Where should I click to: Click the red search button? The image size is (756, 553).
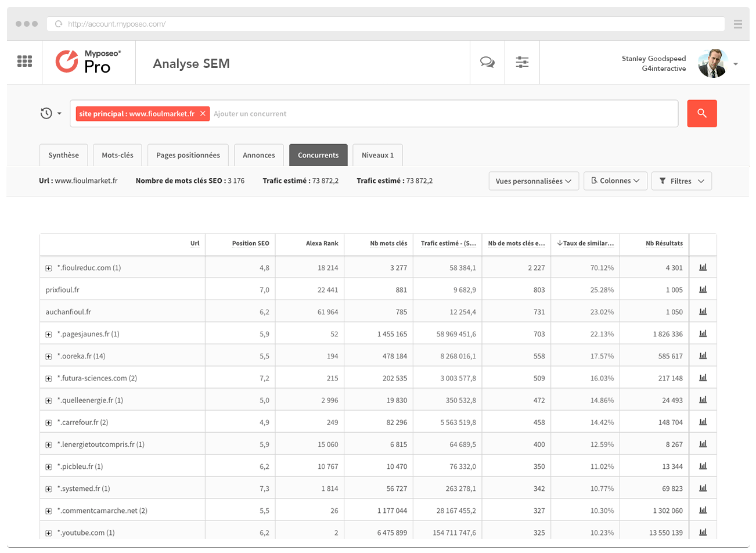pos(702,113)
